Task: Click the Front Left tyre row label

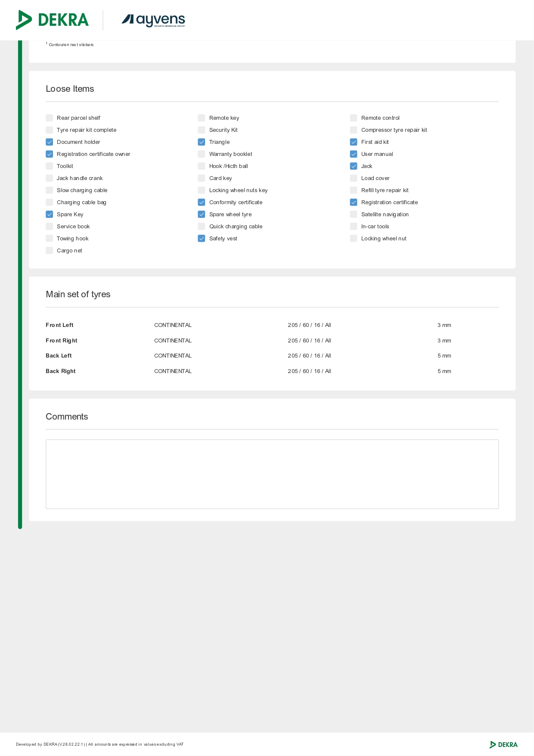Action: pos(59,325)
